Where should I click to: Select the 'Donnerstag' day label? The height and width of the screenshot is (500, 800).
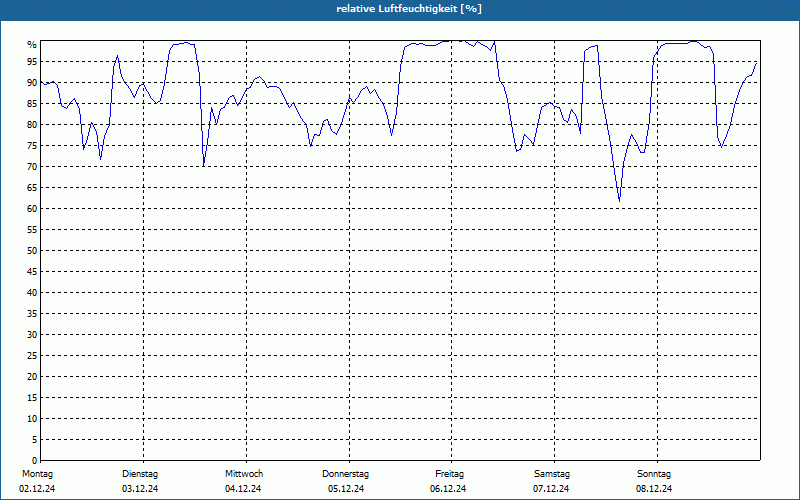click(345, 474)
